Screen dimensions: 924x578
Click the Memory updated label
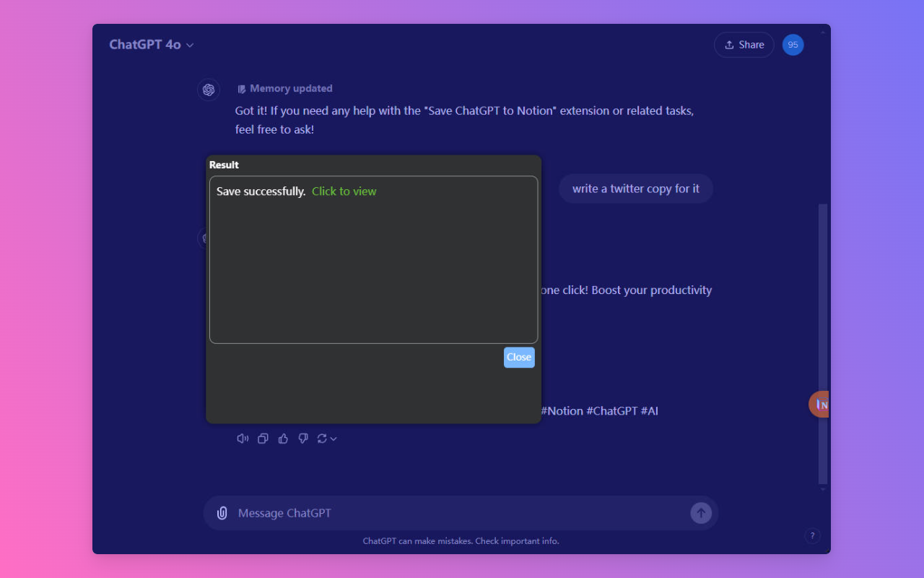click(290, 89)
